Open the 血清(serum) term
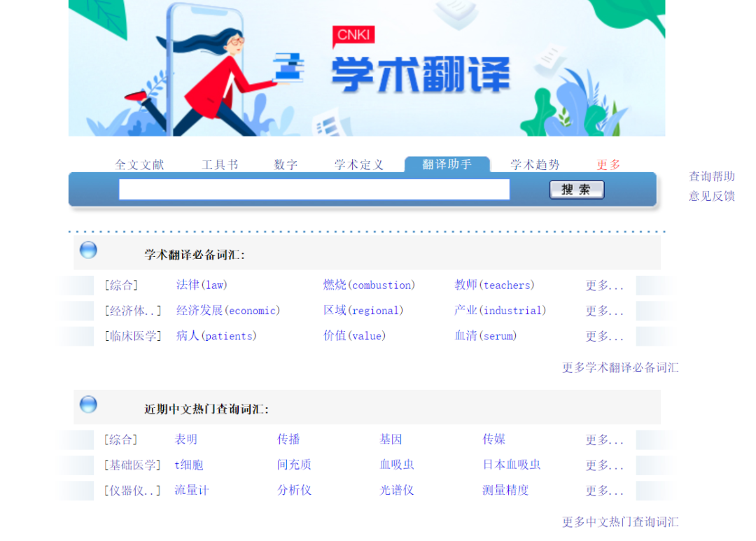The width and height of the screenshot is (756, 541). pyautogui.click(x=486, y=336)
